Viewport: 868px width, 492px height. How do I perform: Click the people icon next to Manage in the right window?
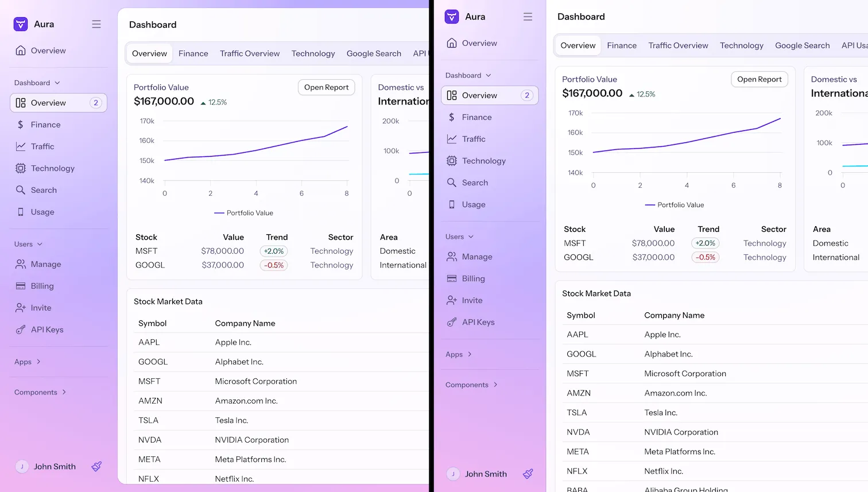tap(452, 257)
